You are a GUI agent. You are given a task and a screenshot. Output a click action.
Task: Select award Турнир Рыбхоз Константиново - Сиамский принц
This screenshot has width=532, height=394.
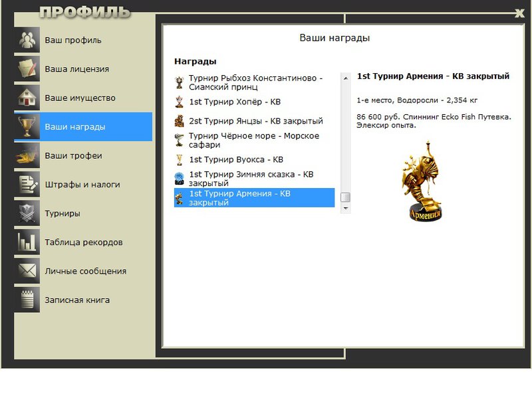pos(254,82)
